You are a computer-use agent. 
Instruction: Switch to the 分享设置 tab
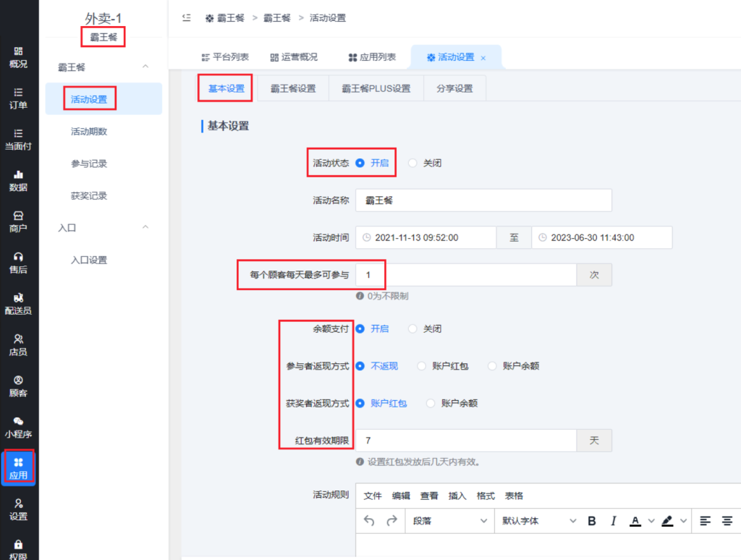454,89
